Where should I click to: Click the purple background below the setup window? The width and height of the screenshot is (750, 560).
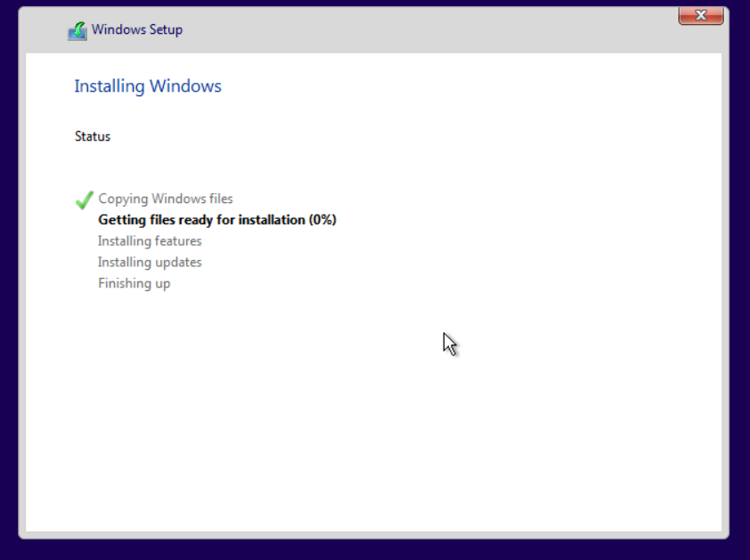point(374,550)
